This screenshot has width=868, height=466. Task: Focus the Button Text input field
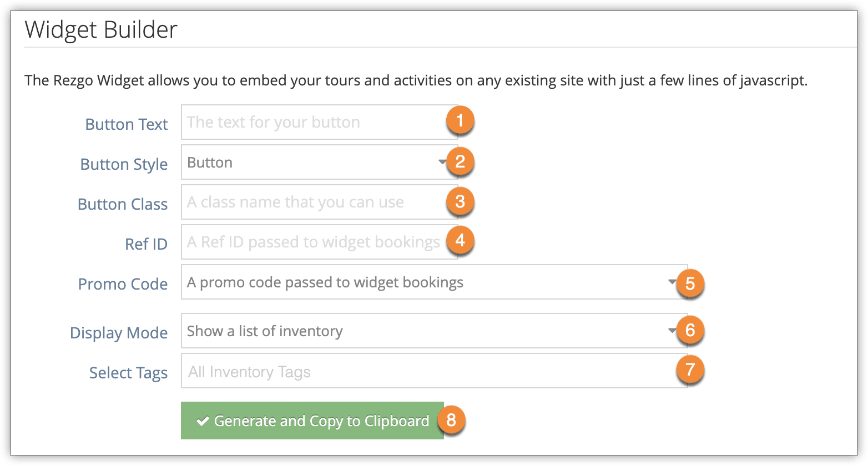click(319, 122)
